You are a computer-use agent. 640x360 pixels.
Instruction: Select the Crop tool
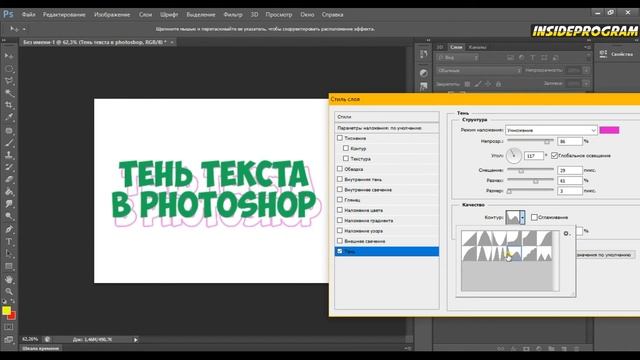(x=9, y=105)
